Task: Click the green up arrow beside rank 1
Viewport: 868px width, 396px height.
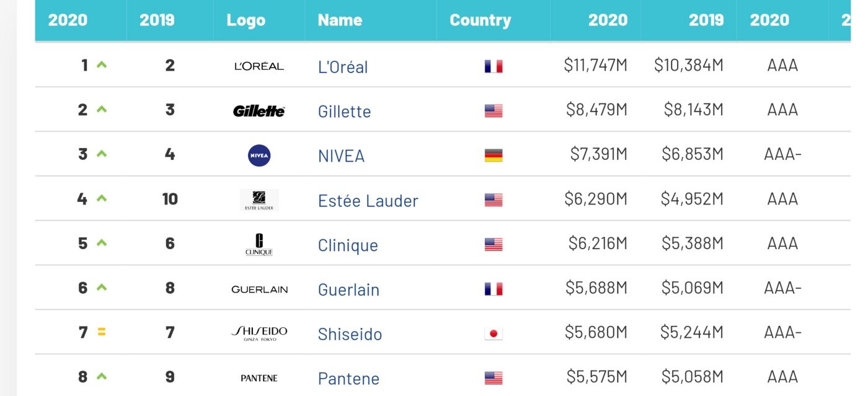Action: click(x=102, y=64)
